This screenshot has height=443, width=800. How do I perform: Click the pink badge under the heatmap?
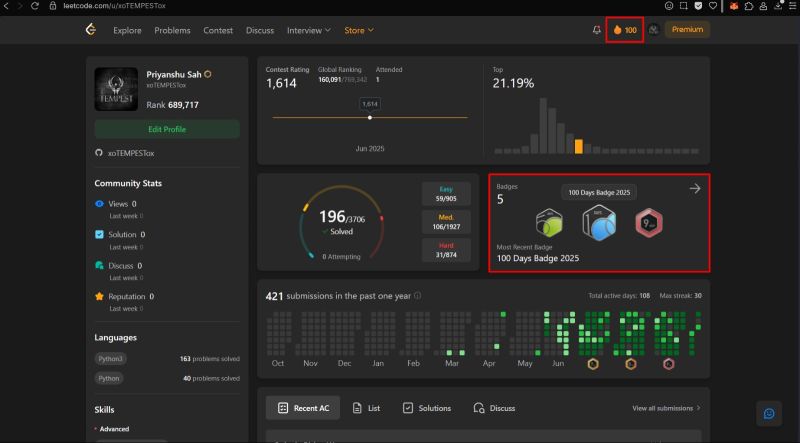point(668,363)
